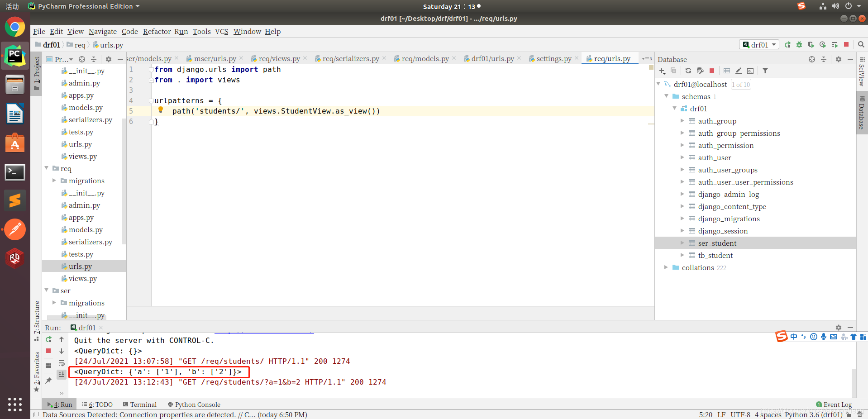Image resolution: width=868 pixels, height=419 pixels.
Task: Open the File menu
Action: point(39,31)
